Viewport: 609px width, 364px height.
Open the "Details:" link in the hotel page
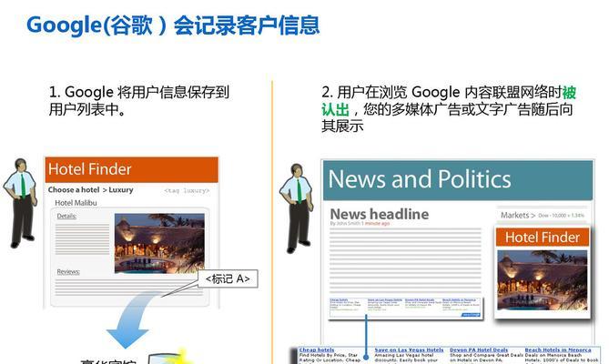pyautogui.click(x=66, y=217)
